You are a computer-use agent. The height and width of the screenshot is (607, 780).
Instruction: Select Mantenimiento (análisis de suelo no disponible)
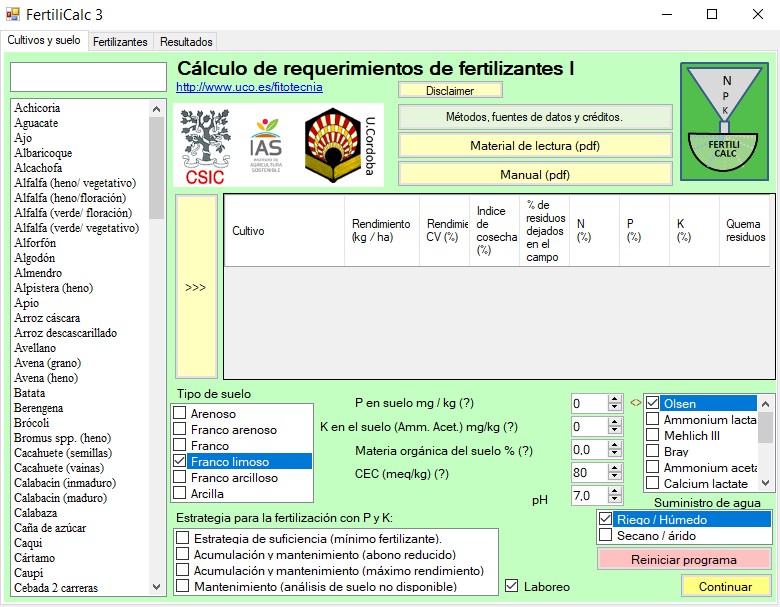click(183, 586)
